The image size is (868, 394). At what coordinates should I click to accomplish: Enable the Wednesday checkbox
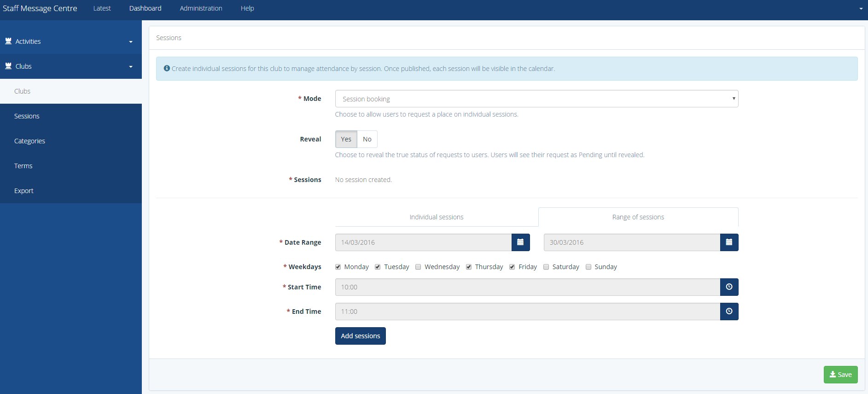point(418,267)
